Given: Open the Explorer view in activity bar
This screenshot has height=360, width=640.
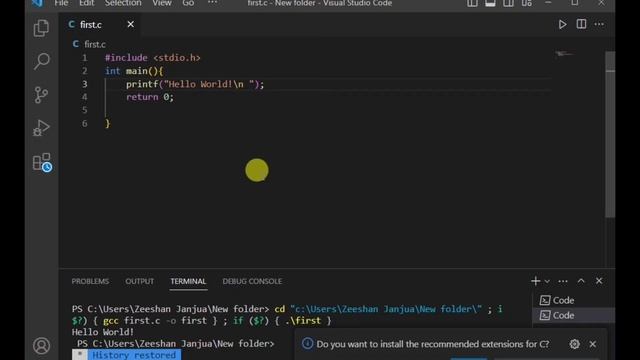Looking at the screenshot, I should coord(41,28).
